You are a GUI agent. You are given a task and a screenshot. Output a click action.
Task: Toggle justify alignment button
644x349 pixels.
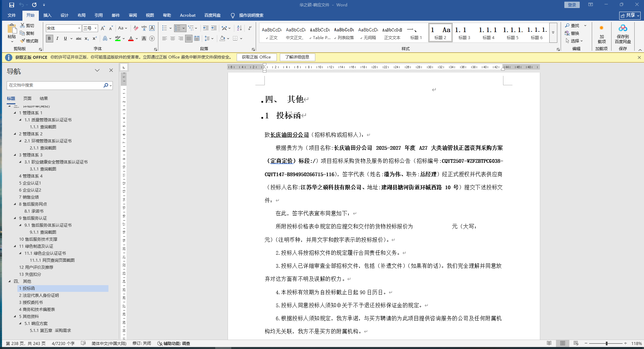click(x=189, y=38)
